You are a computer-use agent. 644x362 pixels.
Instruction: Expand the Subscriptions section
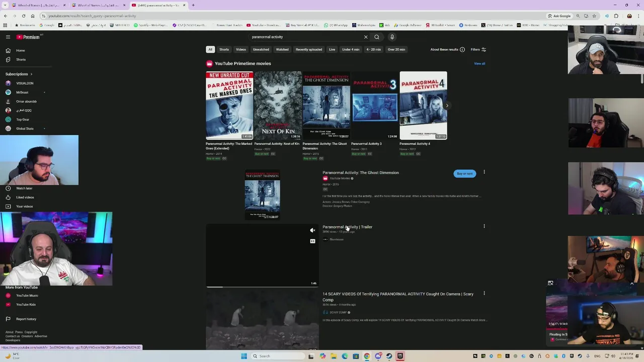coord(19,74)
